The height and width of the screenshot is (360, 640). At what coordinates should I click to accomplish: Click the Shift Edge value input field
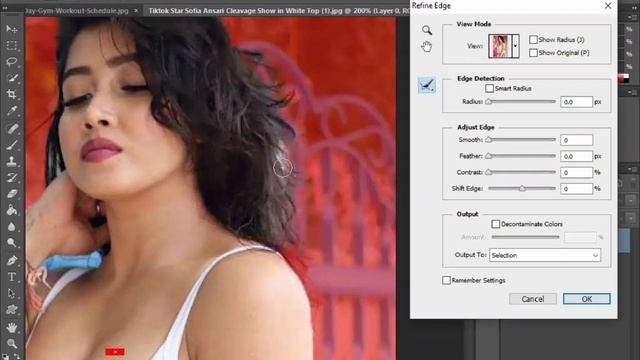(x=576, y=189)
